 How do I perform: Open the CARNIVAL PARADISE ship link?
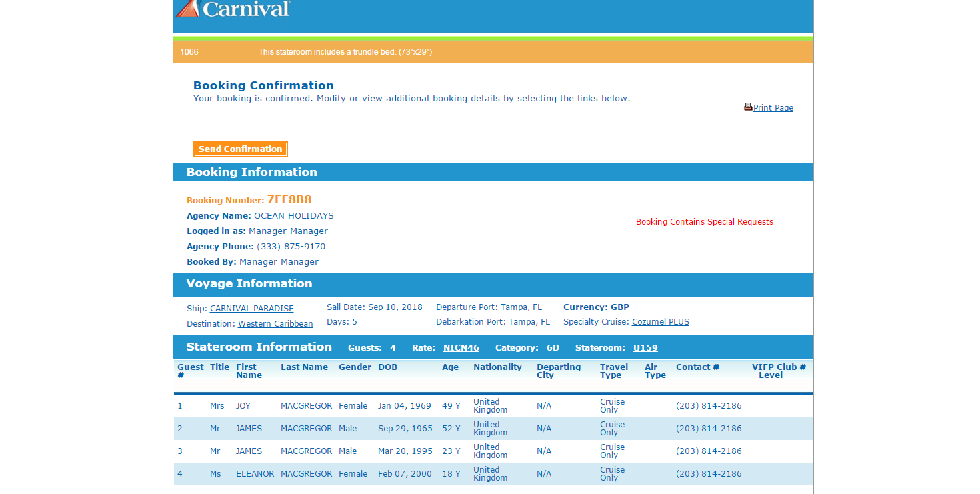[252, 309]
